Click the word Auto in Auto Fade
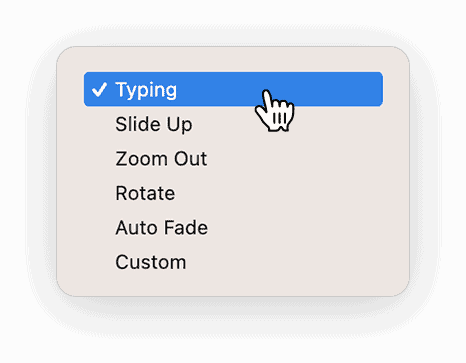Screen dimensions: 466x363 pos(137,228)
